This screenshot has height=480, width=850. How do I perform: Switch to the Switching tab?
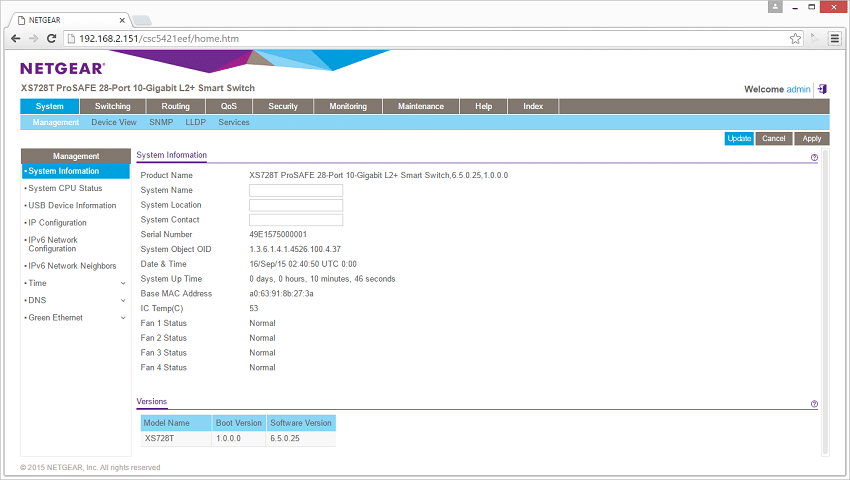tap(113, 106)
